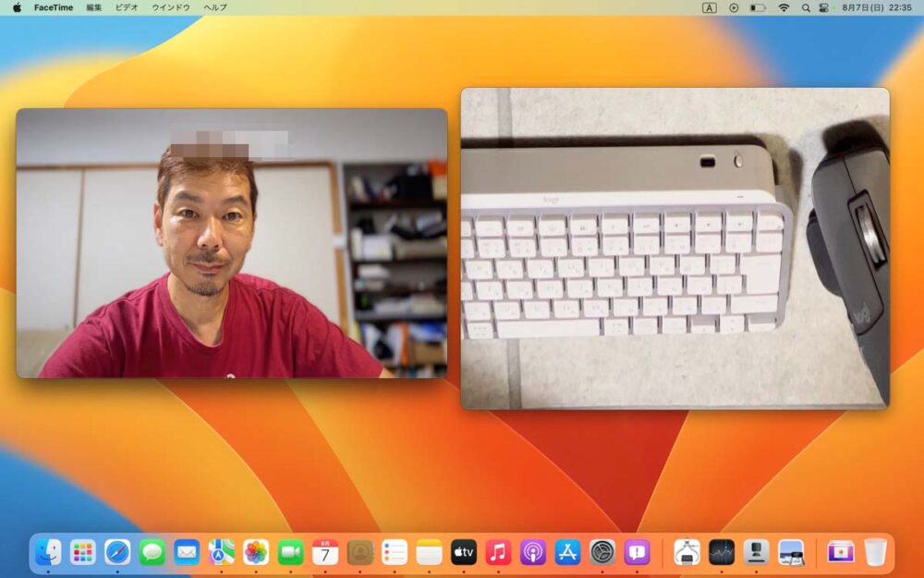Open the App Store icon
The height and width of the screenshot is (578, 924).
[567, 552]
